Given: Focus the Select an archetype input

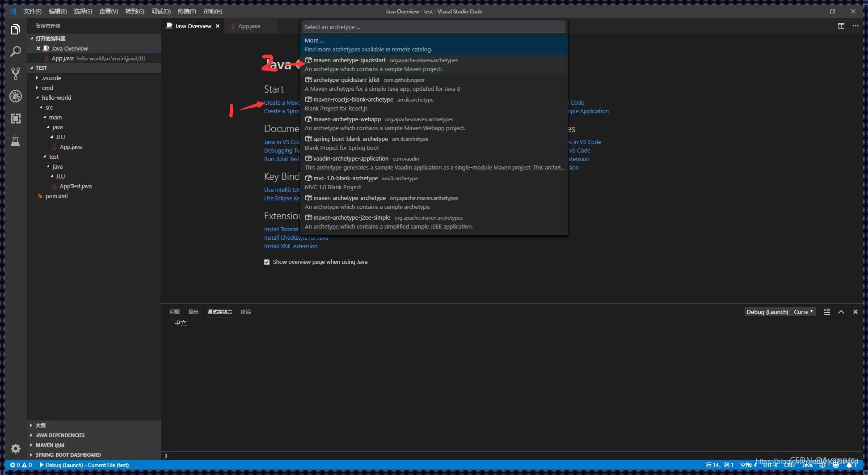Looking at the screenshot, I should 434,27.
